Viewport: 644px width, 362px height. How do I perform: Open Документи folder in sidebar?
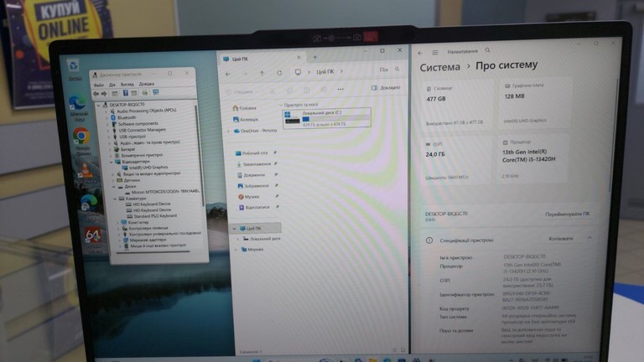pyautogui.click(x=251, y=175)
